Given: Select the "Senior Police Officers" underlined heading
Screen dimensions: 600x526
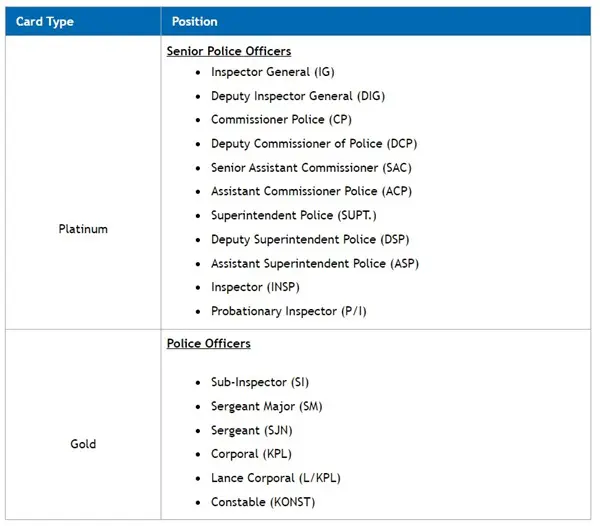Looking at the screenshot, I should [229, 51].
